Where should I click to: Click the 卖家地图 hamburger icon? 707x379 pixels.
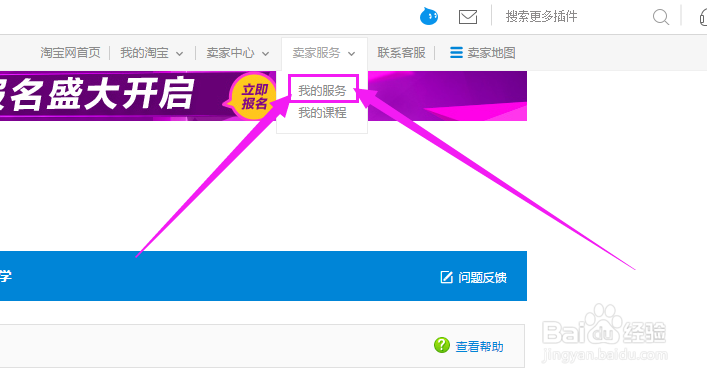pos(456,53)
